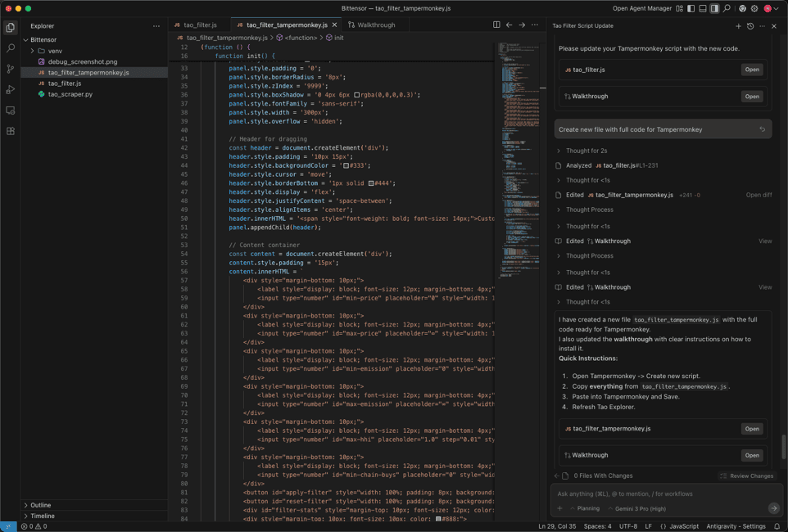
Task: Click rgba color swatch on boxShadow line
Action: pos(356,95)
